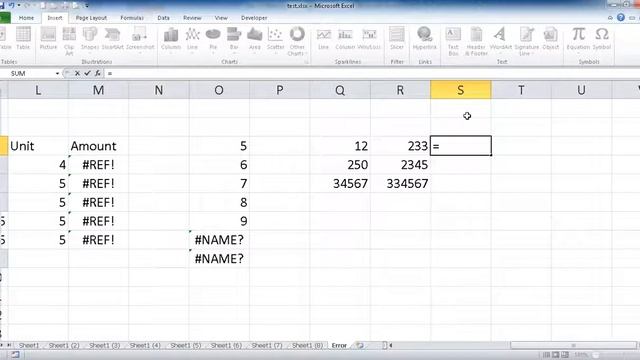
Task: Open the Shapes gallery
Action: (90, 39)
